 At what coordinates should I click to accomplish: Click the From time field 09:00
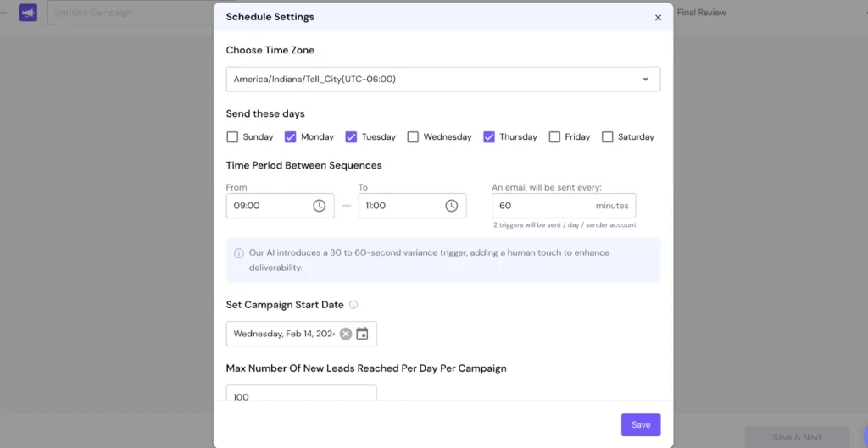tap(280, 206)
